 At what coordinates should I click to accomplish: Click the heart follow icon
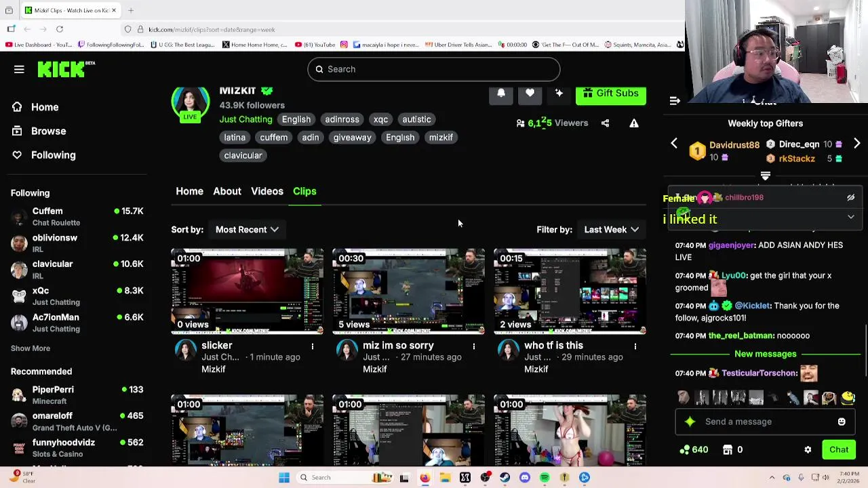(530, 94)
